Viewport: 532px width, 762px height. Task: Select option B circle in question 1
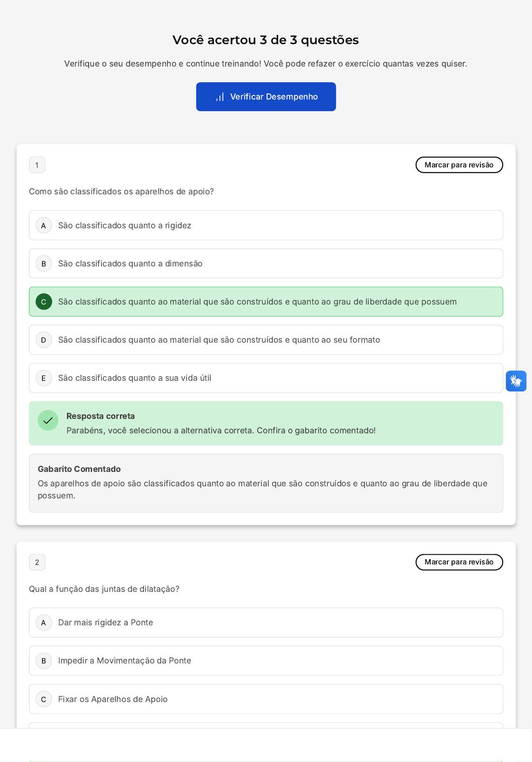[x=44, y=264]
